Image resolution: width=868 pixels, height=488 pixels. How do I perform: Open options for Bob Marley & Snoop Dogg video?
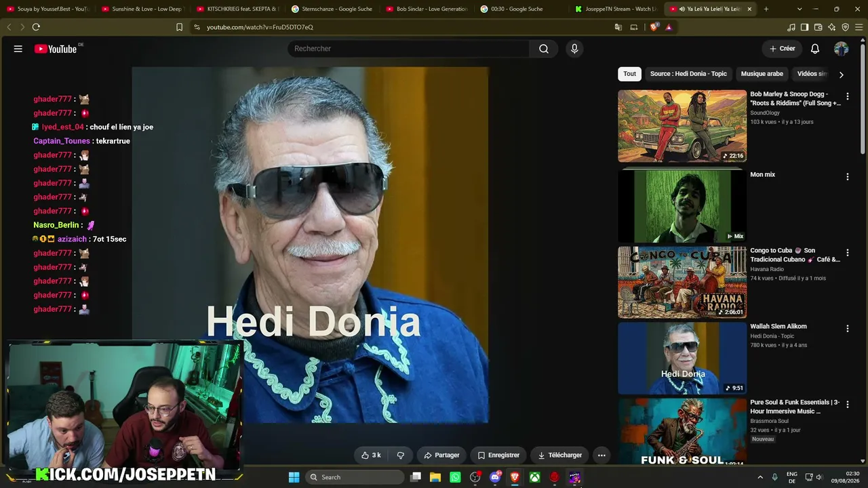pos(847,96)
